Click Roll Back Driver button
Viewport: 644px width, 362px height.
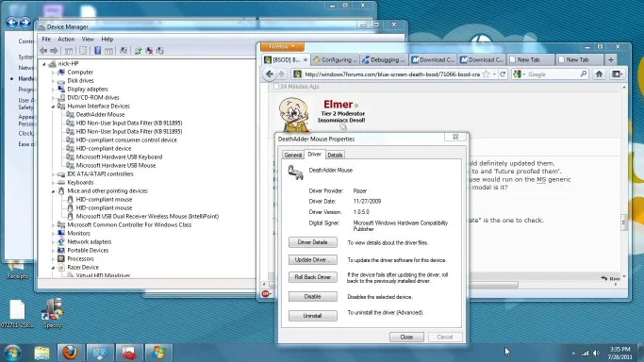312,277
